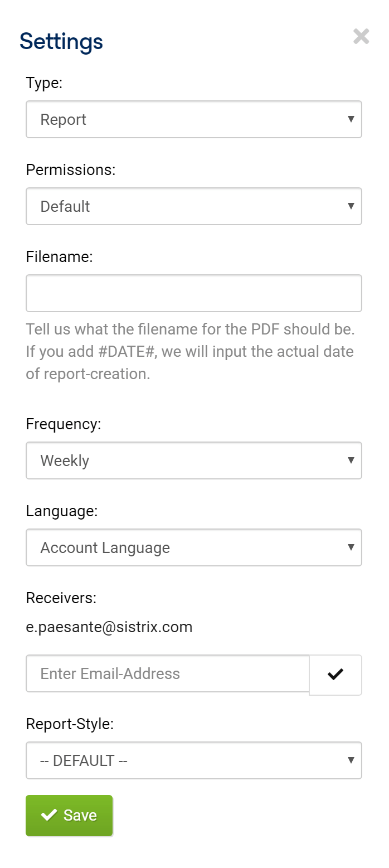The image size is (389, 868).
Task: Click the Settings heading text
Action: tap(61, 42)
